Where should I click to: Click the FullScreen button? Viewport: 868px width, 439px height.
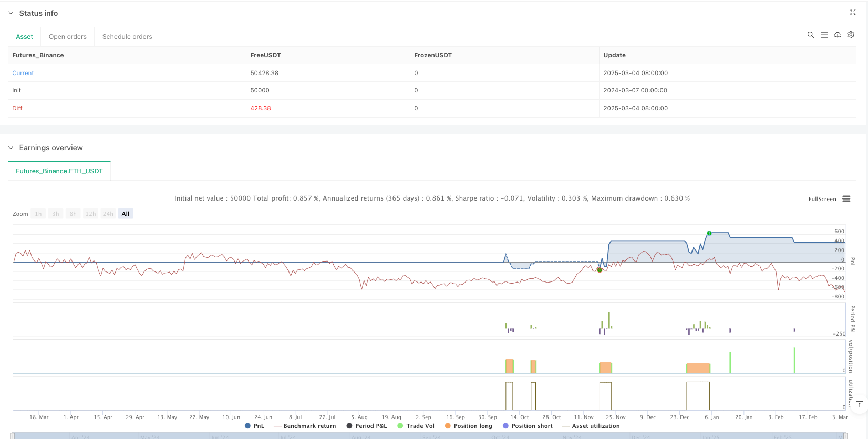coord(822,199)
